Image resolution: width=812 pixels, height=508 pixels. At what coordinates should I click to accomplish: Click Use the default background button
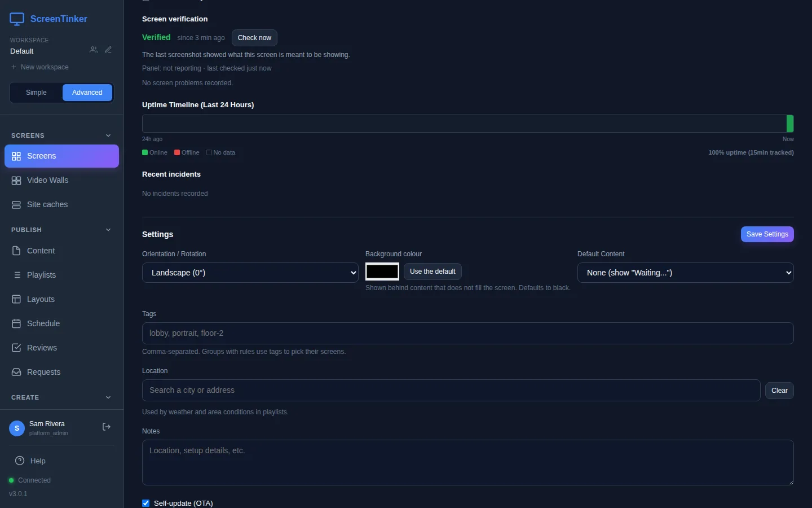tap(433, 271)
